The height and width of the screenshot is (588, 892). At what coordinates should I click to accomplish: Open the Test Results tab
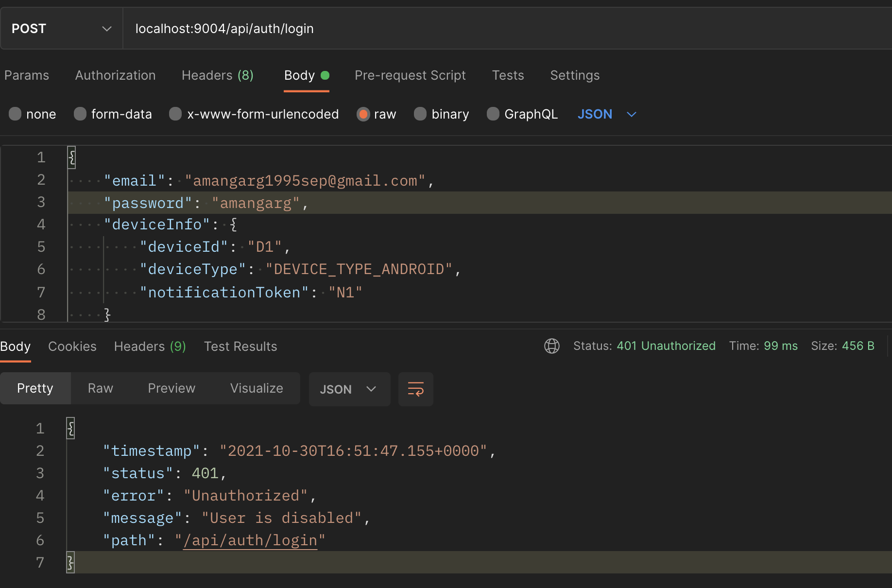pos(240,346)
